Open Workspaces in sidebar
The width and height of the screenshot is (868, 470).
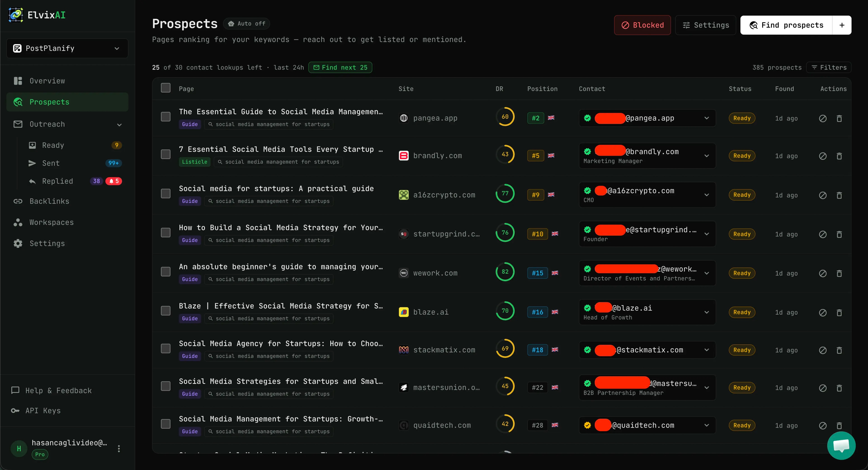coord(67,222)
